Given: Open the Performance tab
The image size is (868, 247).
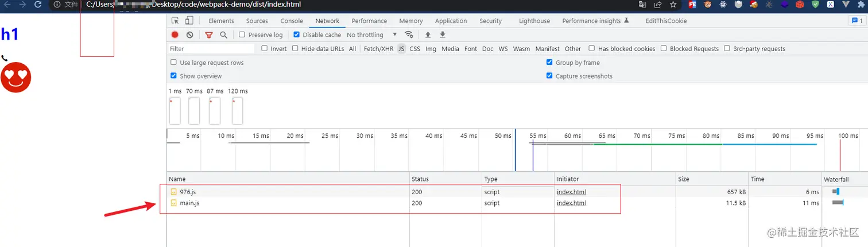Looking at the screenshot, I should 369,21.
